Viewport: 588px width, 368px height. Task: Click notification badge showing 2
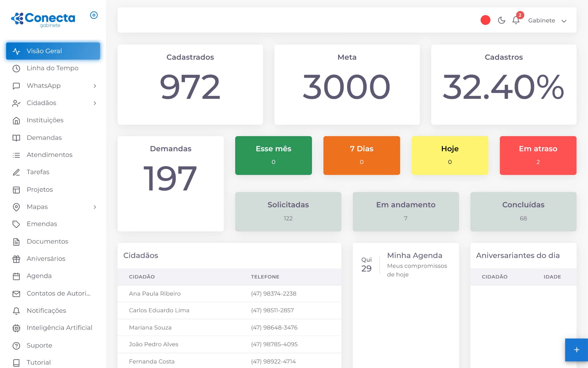pyautogui.click(x=520, y=15)
